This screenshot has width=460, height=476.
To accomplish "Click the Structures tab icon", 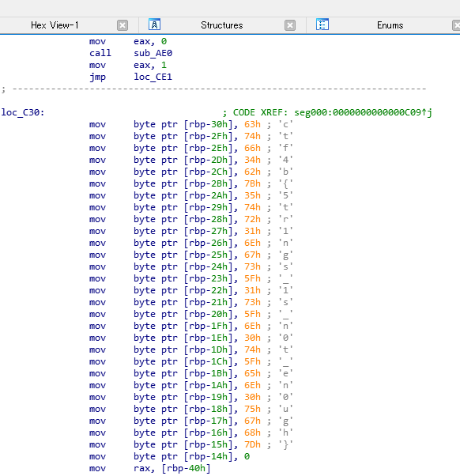I will point(154,25).
